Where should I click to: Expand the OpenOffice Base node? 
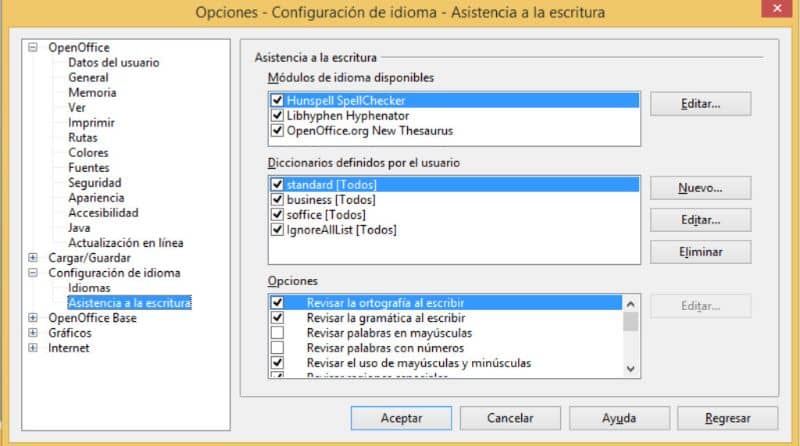(33, 318)
